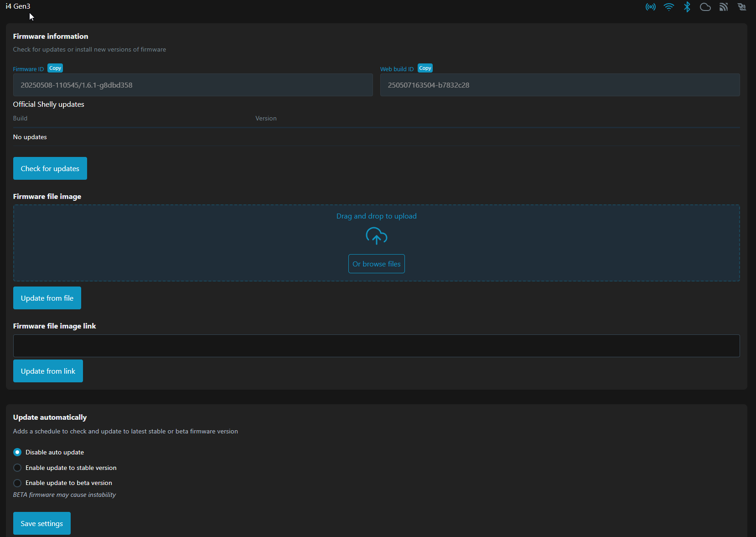Screen dimensions: 756x537
Task: Click Update from file button
Action: 47,298
